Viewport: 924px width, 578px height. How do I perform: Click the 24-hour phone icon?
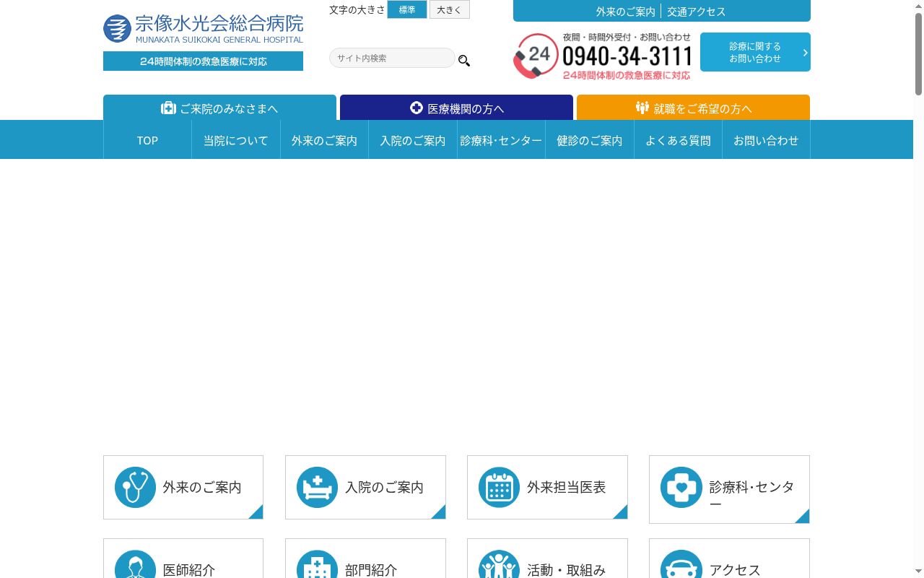coord(536,56)
